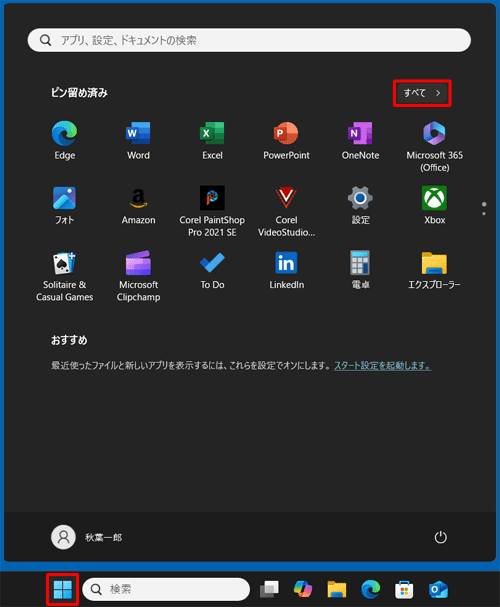Launch Word from pinned apps
The image size is (500, 607).
[x=138, y=141]
